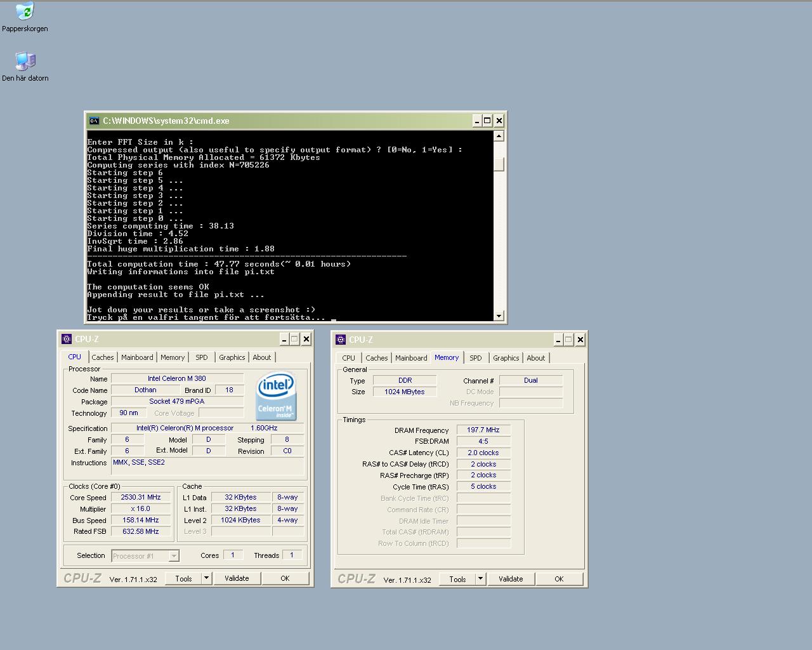The height and width of the screenshot is (650, 812).
Task: Open the Graphics tab in left CPU-Z
Action: 232,357
